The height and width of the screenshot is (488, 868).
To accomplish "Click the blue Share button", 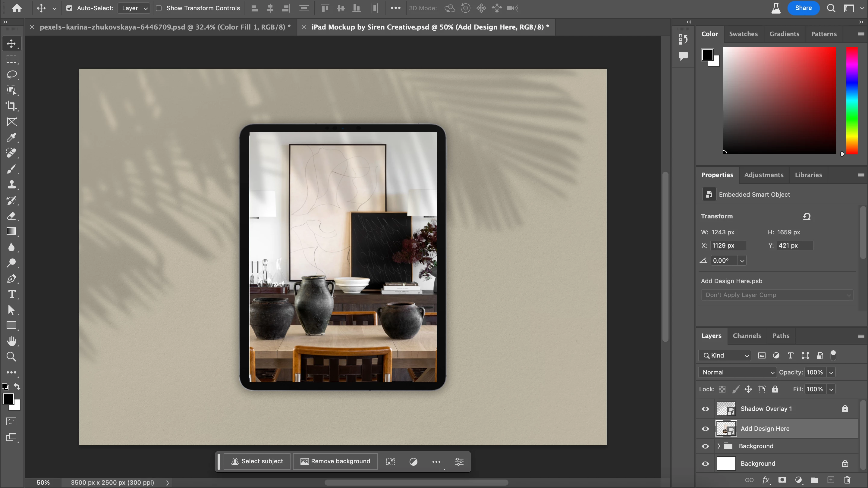I will coord(803,8).
